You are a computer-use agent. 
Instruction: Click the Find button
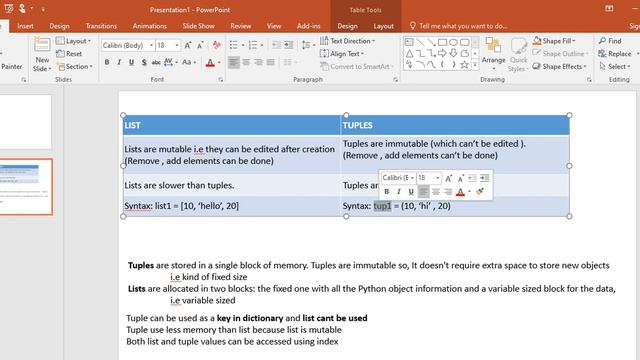(x=610, y=41)
